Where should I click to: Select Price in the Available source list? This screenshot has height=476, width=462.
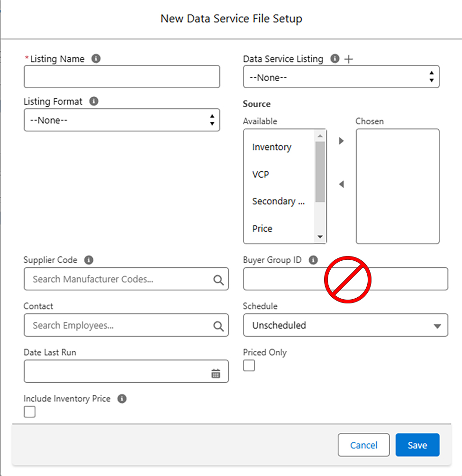[x=263, y=229]
